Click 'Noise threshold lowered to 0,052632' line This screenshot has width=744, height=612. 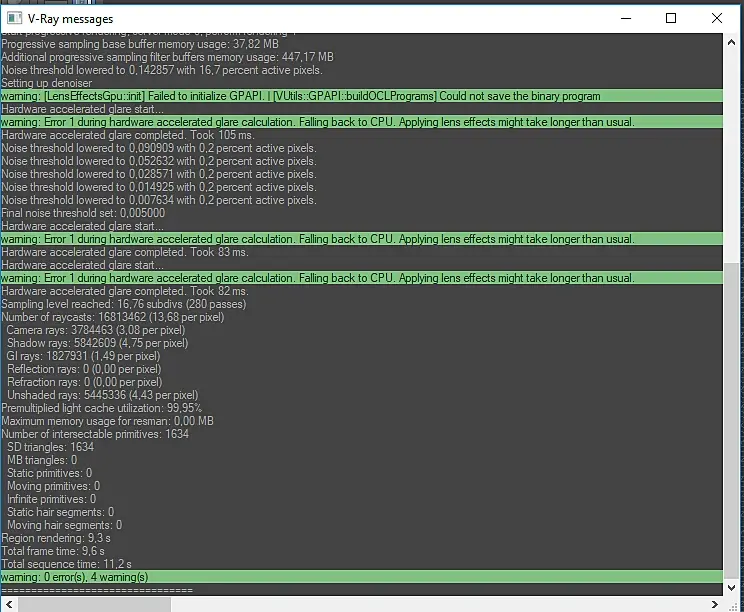tap(159, 161)
